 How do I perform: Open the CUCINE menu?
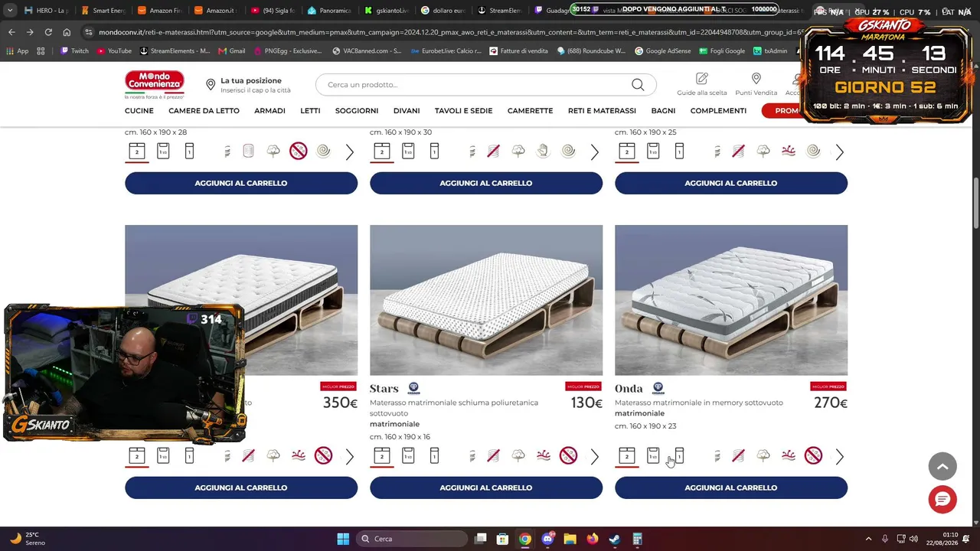click(x=139, y=111)
